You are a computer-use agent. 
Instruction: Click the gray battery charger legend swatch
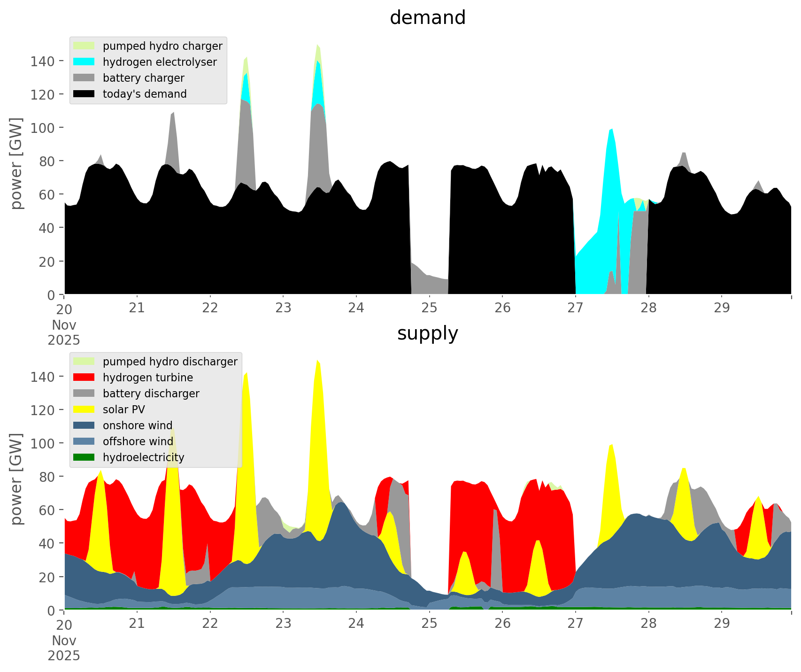84,78
